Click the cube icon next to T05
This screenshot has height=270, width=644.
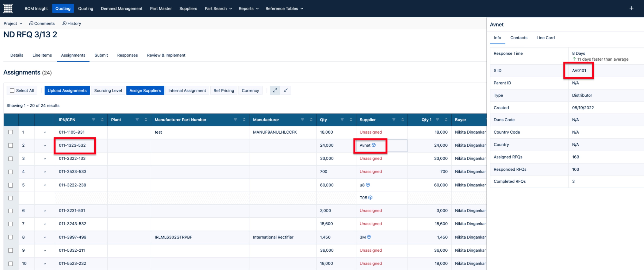coord(370,198)
